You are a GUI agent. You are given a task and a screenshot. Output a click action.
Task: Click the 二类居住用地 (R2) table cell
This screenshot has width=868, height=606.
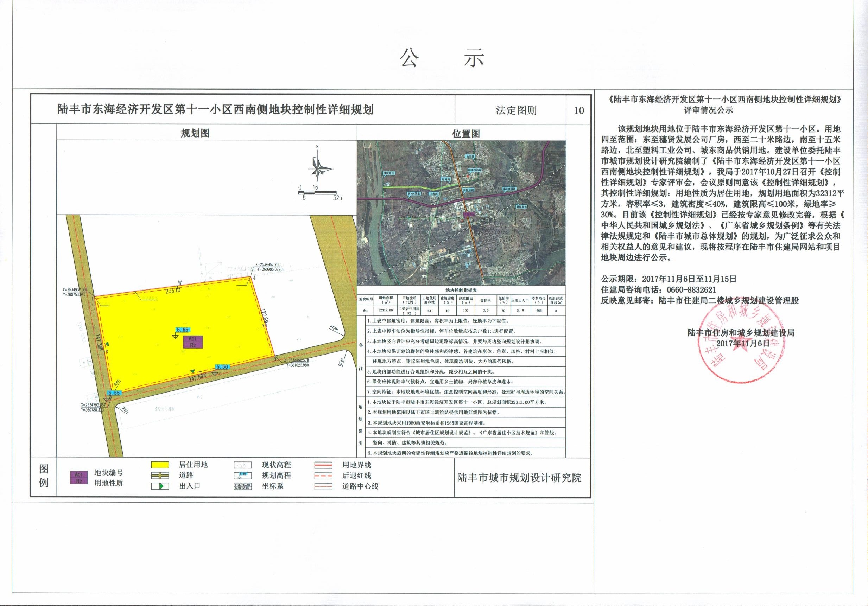(x=409, y=311)
